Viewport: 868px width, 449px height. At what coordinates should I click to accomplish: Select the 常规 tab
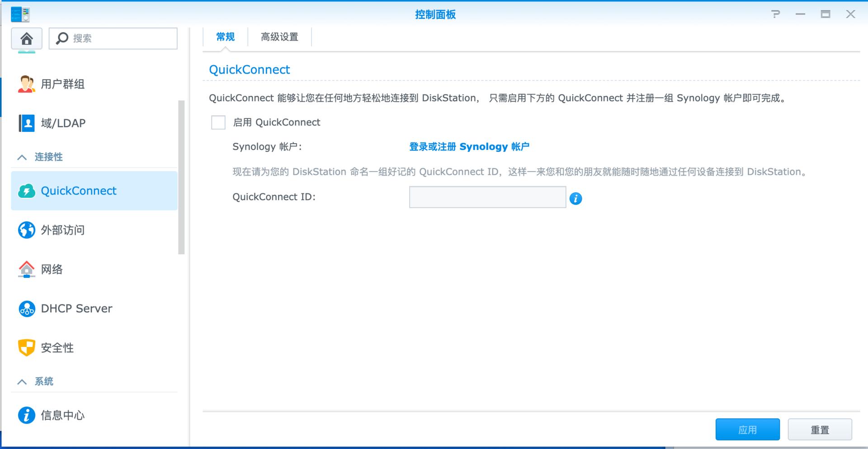(x=225, y=37)
